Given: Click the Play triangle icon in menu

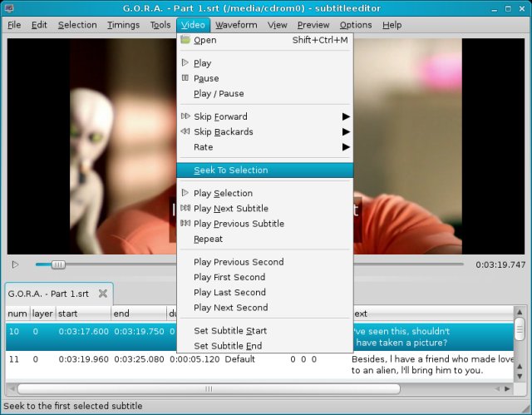Looking at the screenshot, I should click(x=185, y=63).
